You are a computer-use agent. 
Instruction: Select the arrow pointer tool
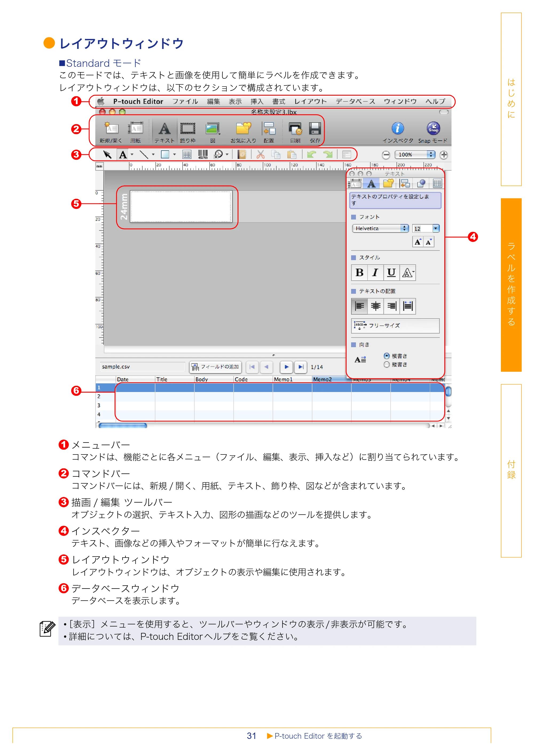107,154
